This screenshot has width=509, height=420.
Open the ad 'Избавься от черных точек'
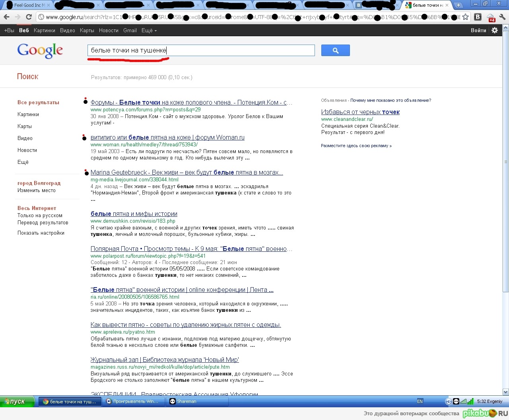pos(360,112)
